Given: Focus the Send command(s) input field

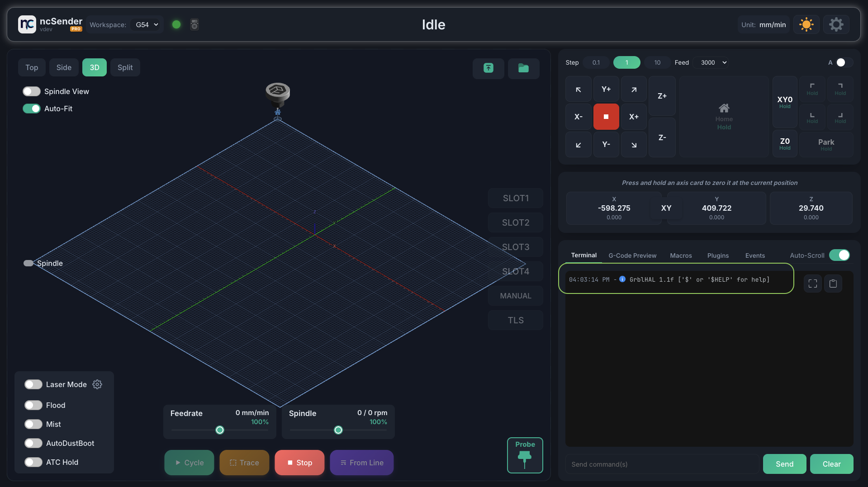Looking at the screenshot, I should [662, 464].
